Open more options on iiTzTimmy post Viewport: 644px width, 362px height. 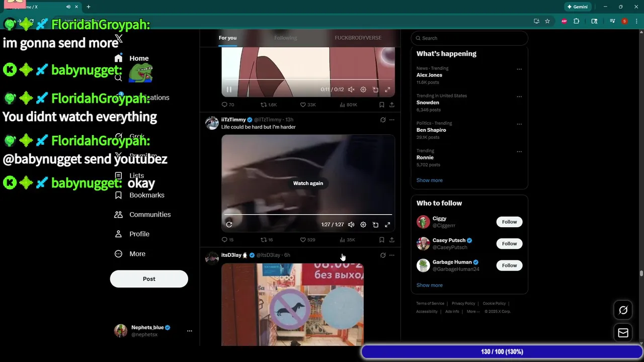coord(392,120)
